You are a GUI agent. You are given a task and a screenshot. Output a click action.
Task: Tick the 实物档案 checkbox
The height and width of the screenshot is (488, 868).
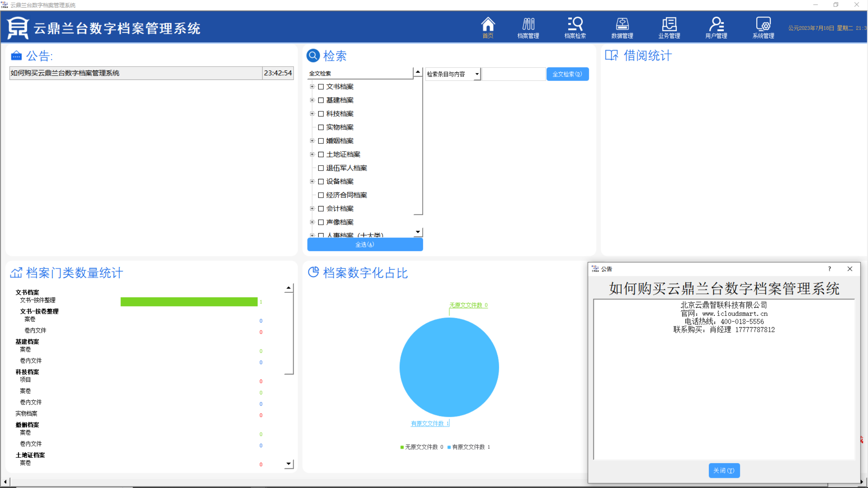pyautogui.click(x=321, y=127)
